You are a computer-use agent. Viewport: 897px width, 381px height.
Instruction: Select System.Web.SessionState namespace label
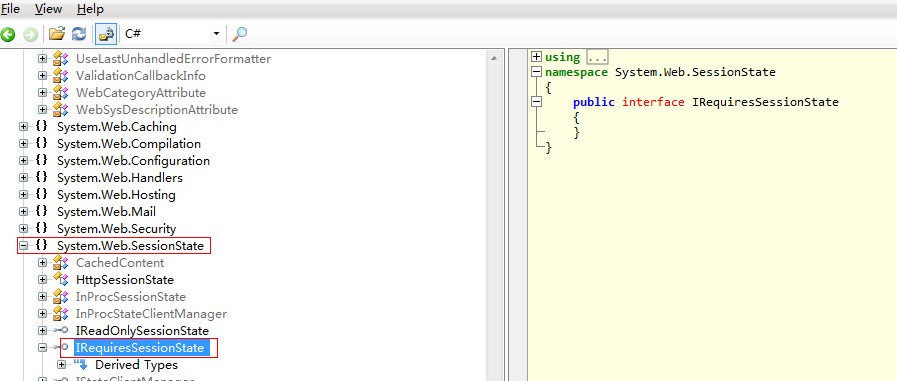130,245
